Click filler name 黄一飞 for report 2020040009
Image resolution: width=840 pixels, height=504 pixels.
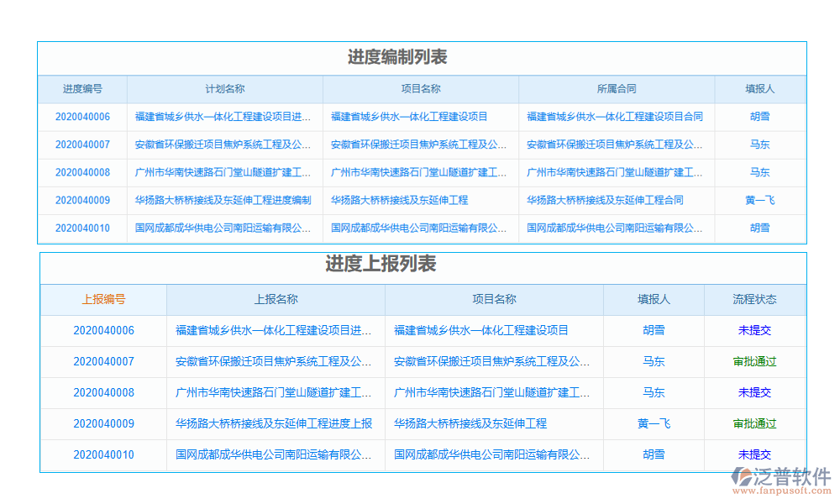coord(654,423)
